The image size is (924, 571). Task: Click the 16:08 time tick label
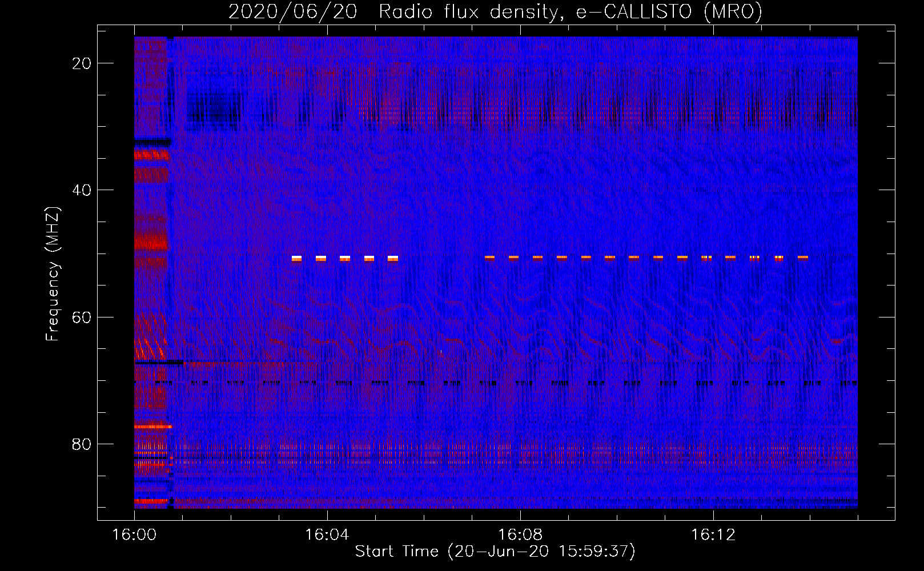(520, 535)
